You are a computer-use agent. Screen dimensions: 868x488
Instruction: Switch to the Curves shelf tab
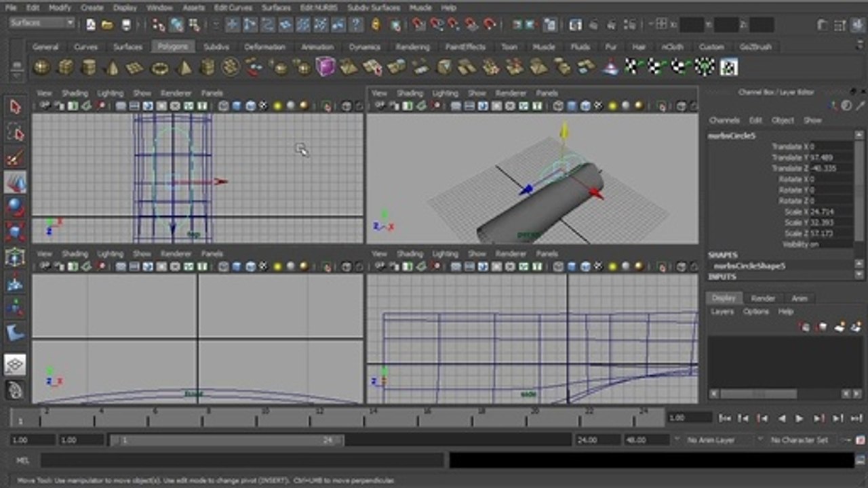click(x=85, y=47)
